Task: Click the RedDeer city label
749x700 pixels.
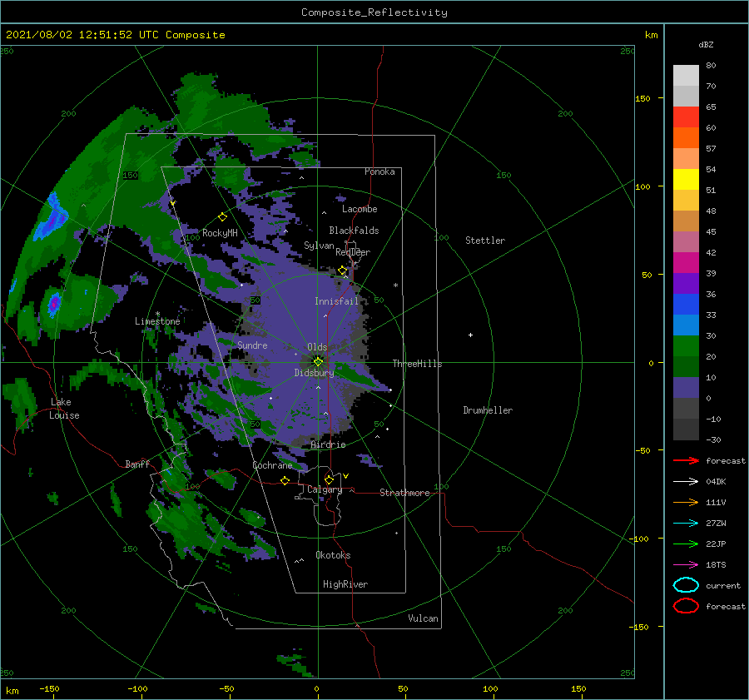Action: [x=353, y=252]
